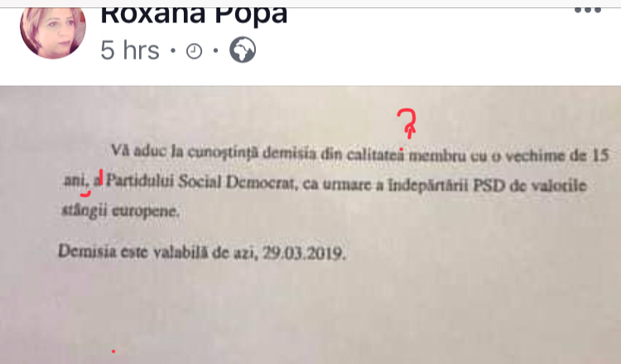Open the three-dot post options menu
This screenshot has width=621, height=364.
pos(588,10)
